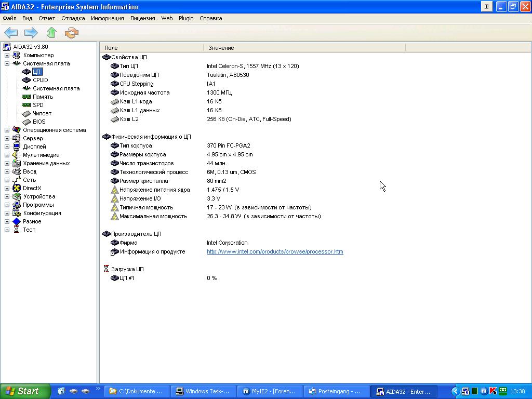Expand the Дисплей tree node
Image resolution: width=532 pixels, height=399 pixels.
(7, 147)
